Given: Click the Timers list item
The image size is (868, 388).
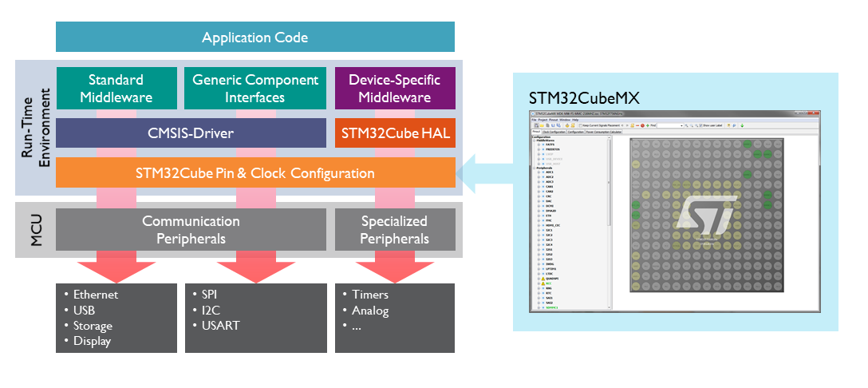Looking at the screenshot, I should click(x=370, y=295).
